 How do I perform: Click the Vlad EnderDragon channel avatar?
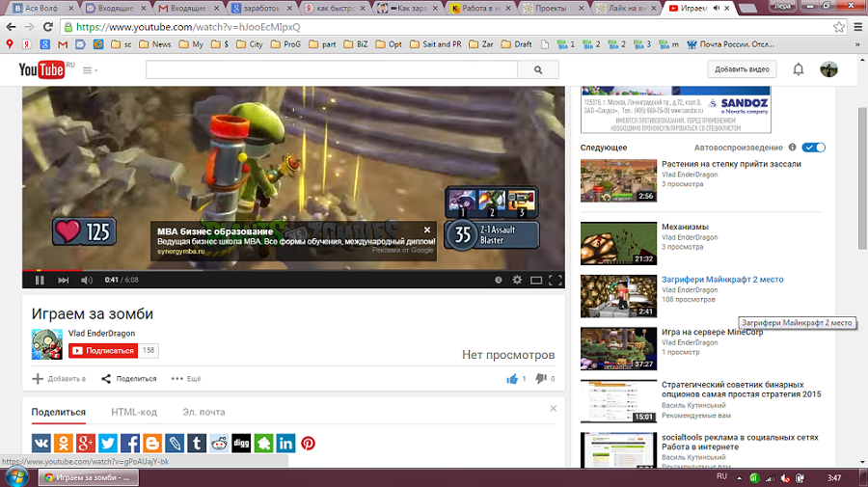coord(47,343)
